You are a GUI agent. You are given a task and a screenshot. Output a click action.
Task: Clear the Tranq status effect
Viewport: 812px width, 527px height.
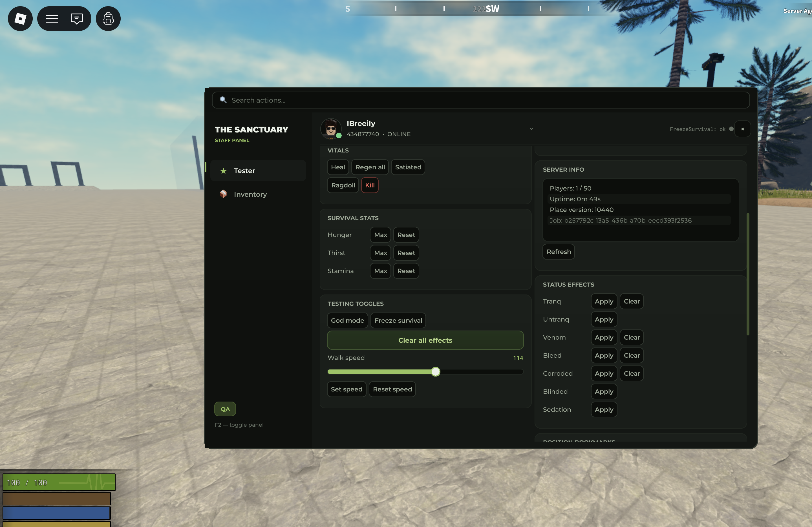pos(632,301)
